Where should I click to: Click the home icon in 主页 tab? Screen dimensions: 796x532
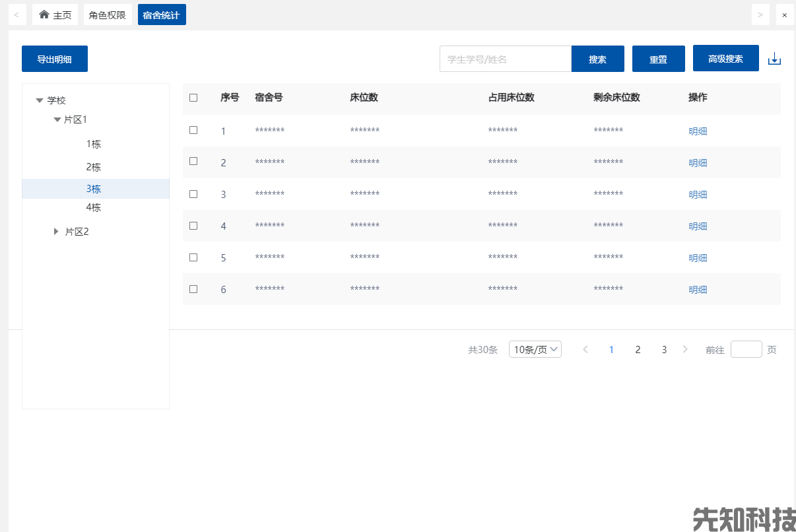coord(44,15)
